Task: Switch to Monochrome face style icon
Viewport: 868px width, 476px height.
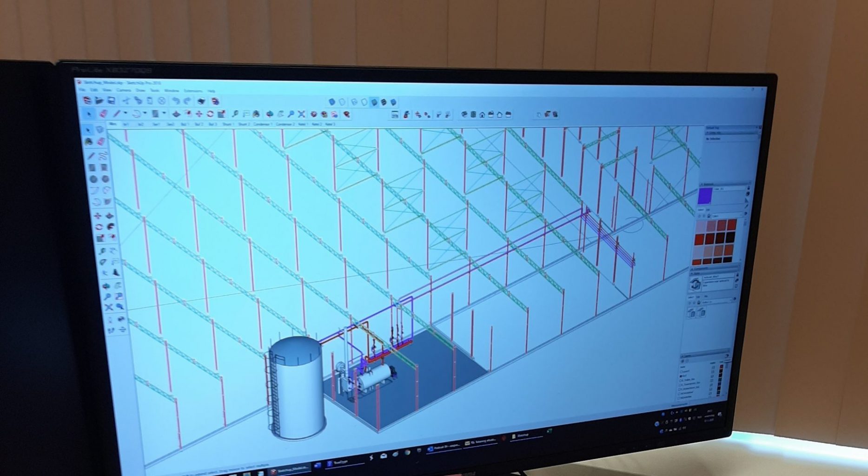Action: pos(394,102)
